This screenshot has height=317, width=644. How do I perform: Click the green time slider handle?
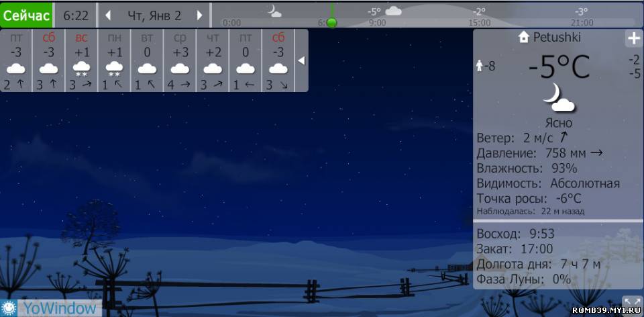click(331, 22)
